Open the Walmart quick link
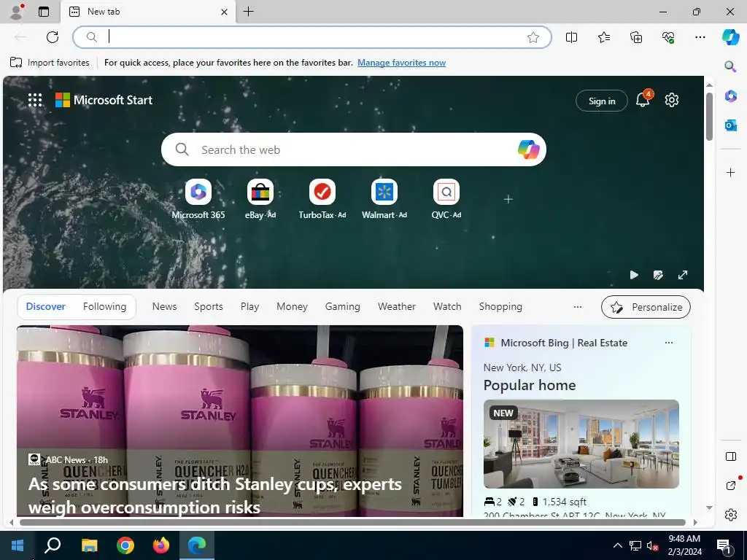 [x=384, y=199]
